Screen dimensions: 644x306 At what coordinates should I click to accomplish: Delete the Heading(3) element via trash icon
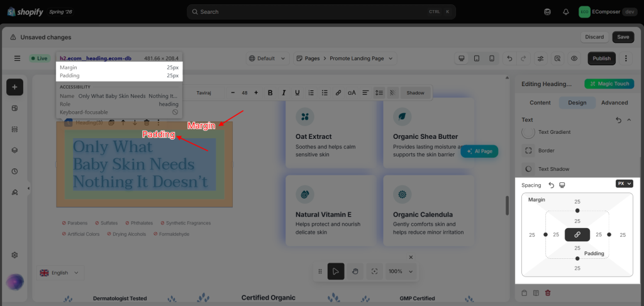147,123
